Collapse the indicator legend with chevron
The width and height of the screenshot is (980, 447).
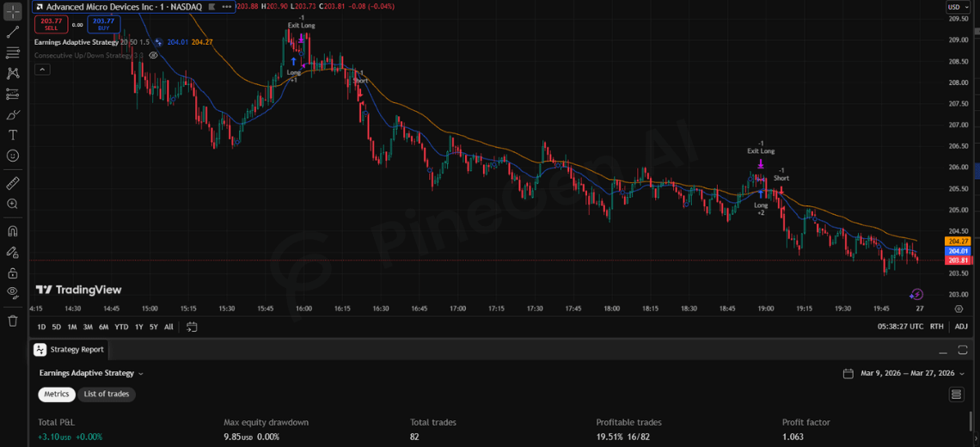[x=42, y=70]
